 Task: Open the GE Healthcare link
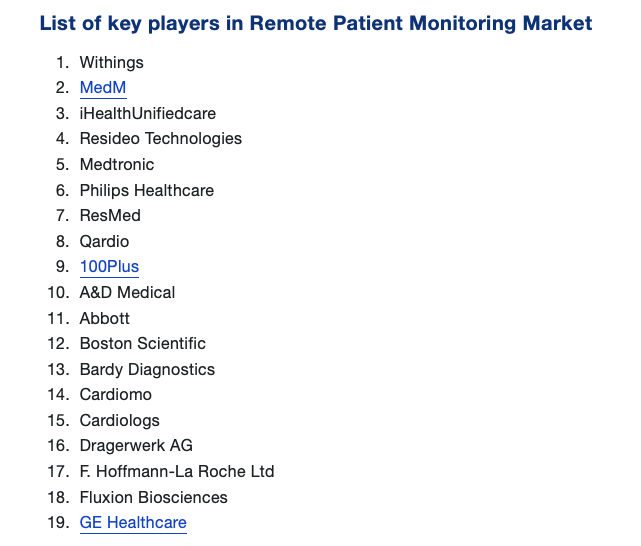[133, 522]
